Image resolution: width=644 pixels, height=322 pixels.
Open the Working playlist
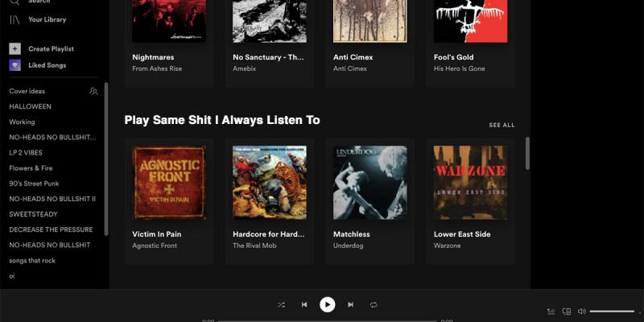tap(23, 122)
